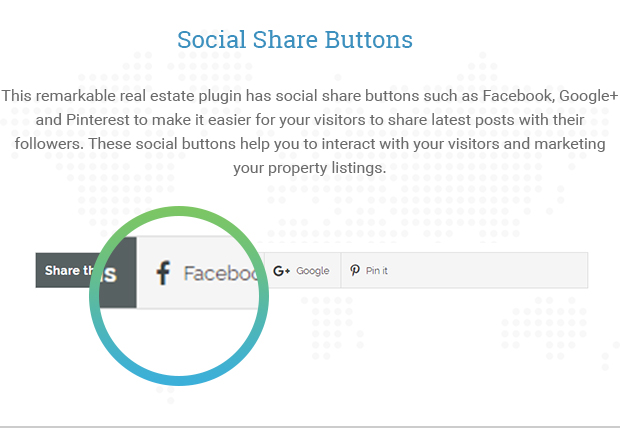Image resolution: width=620 pixels, height=434 pixels.
Task: Click the dark "Share th" label block
Action: pyautogui.click(x=67, y=270)
